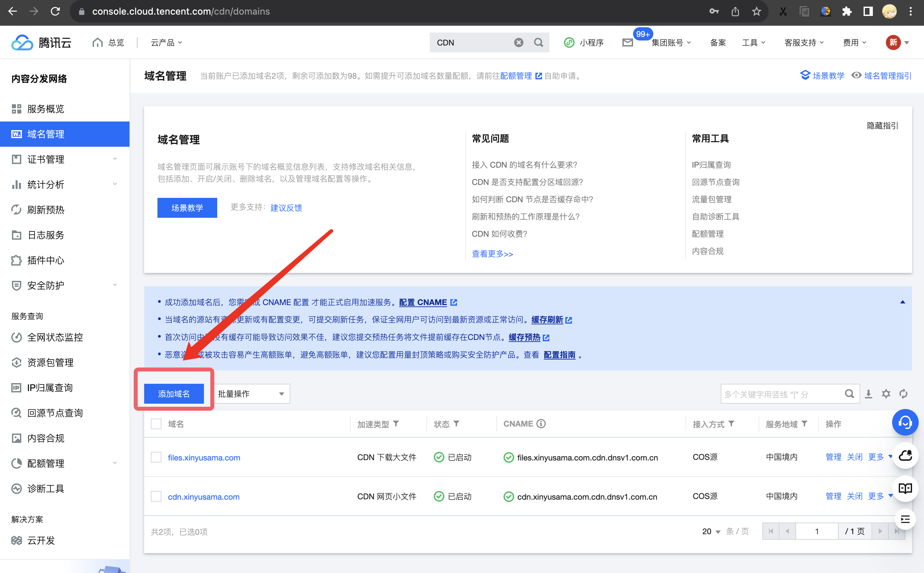
Task: Click the CNAME info icon
Action: pyautogui.click(x=541, y=424)
